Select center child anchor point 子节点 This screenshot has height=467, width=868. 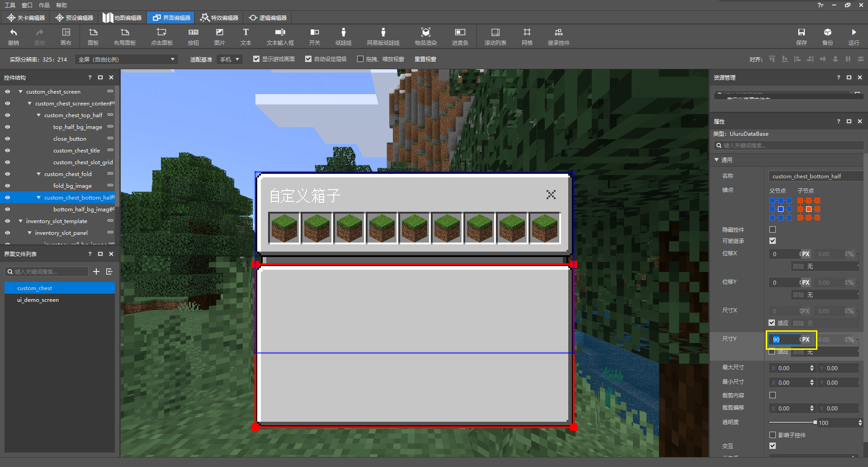coord(809,209)
